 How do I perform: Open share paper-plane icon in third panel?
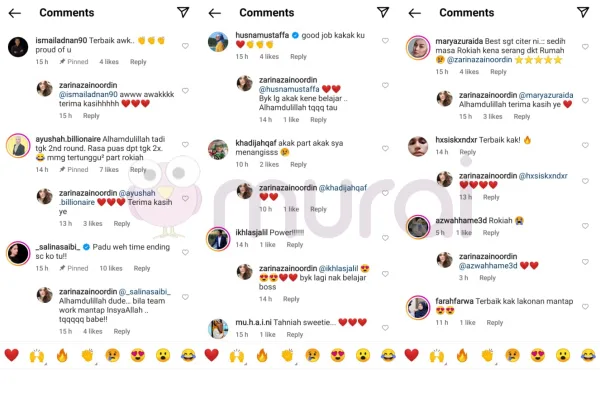(583, 12)
